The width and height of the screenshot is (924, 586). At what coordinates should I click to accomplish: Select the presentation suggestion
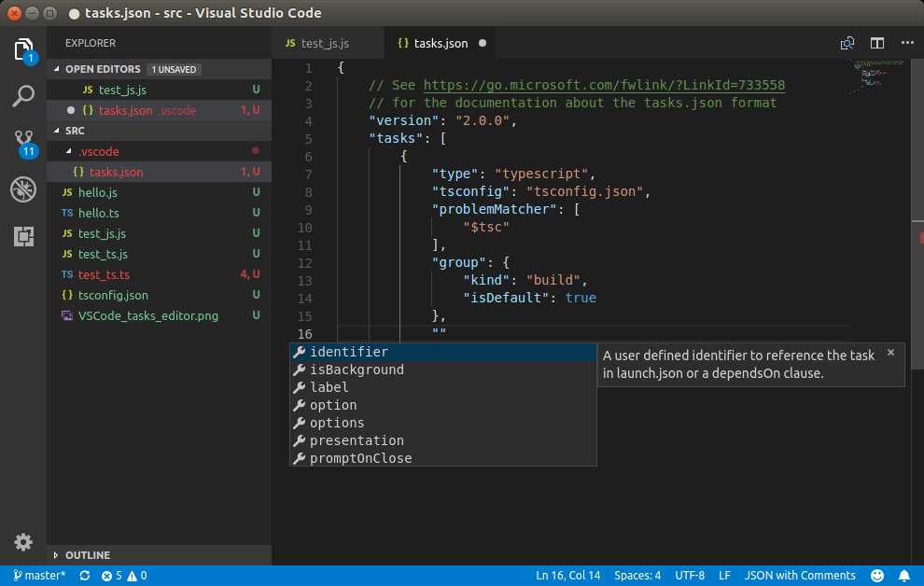pos(443,439)
